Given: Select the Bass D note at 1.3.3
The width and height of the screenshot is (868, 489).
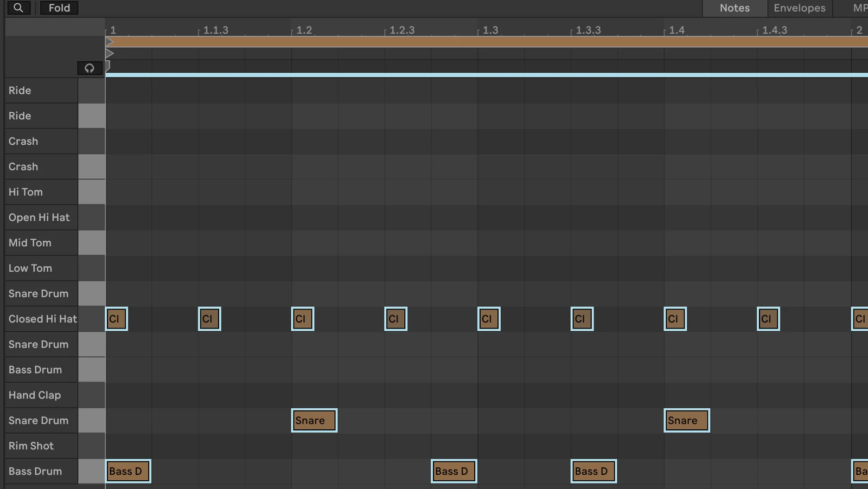Looking at the screenshot, I should tap(593, 471).
